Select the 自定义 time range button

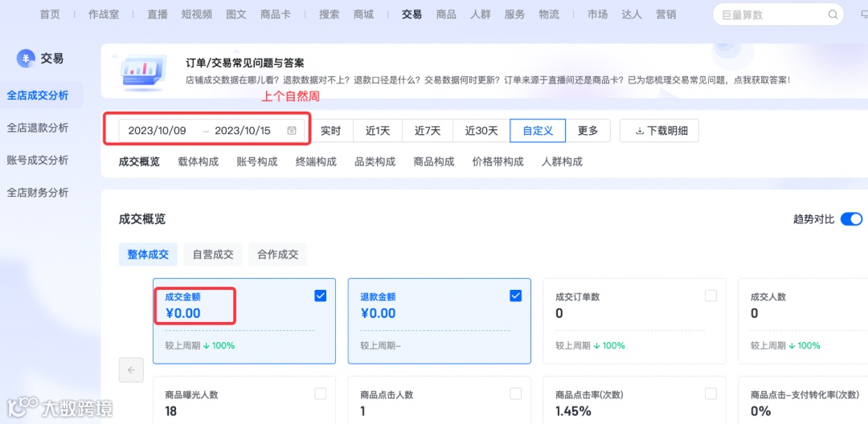538,131
